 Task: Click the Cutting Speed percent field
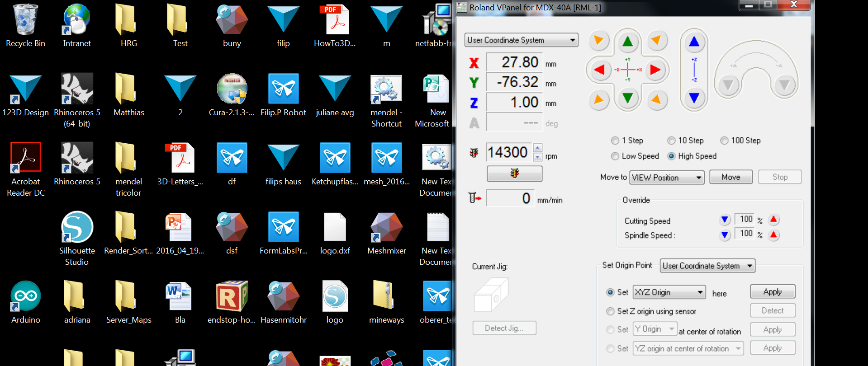[x=745, y=219]
